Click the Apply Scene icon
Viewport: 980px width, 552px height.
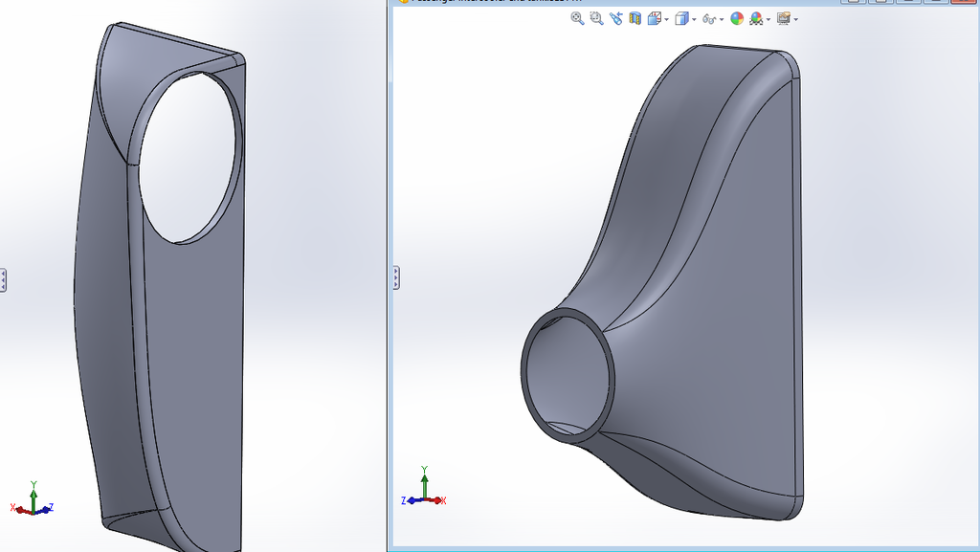(756, 19)
